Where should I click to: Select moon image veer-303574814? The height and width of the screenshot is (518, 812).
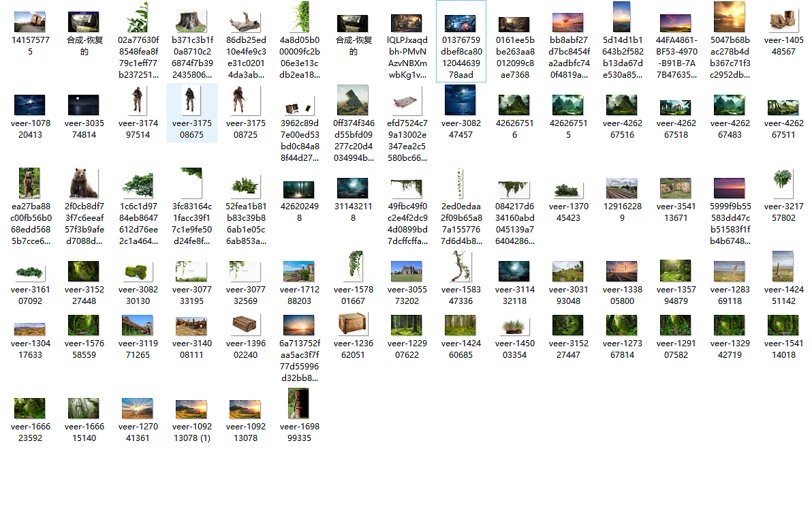(84, 105)
